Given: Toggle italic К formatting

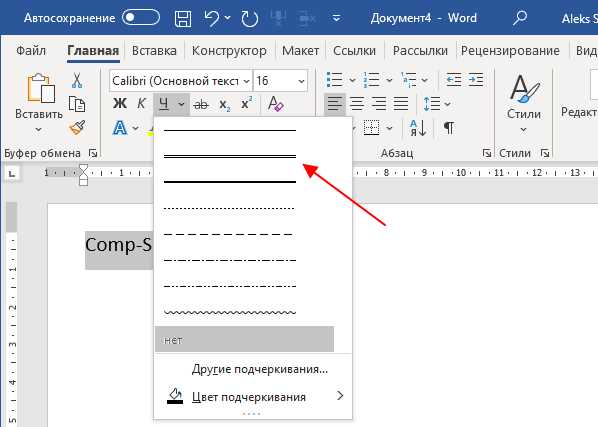Looking at the screenshot, I should point(141,103).
